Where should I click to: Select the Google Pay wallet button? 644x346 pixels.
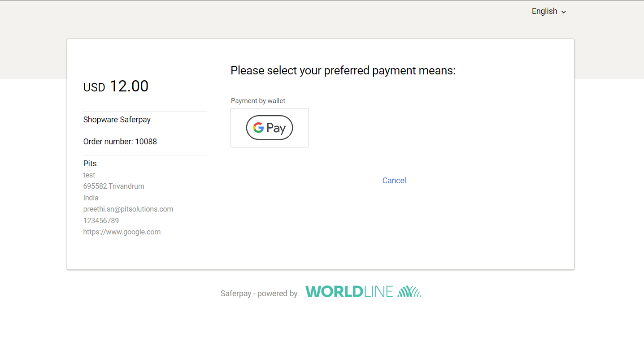click(270, 128)
